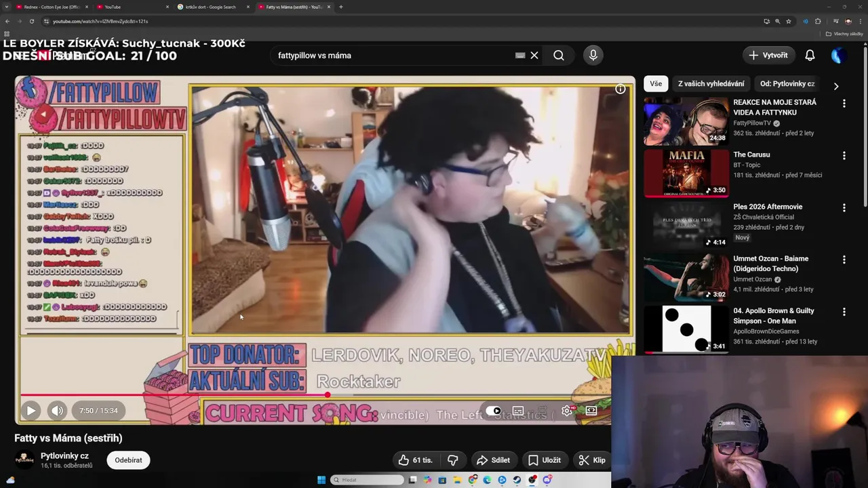This screenshot has height=488, width=868.
Task: Open 'The Carusu' Mafia video thumbnail
Action: click(x=686, y=174)
